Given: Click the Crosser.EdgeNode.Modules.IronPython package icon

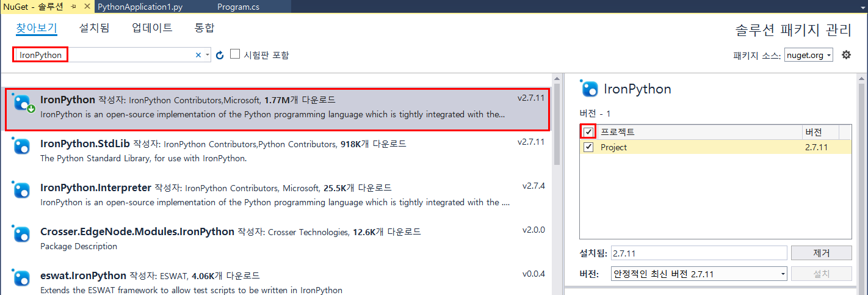Looking at the screenshot, I should (21, 234).
